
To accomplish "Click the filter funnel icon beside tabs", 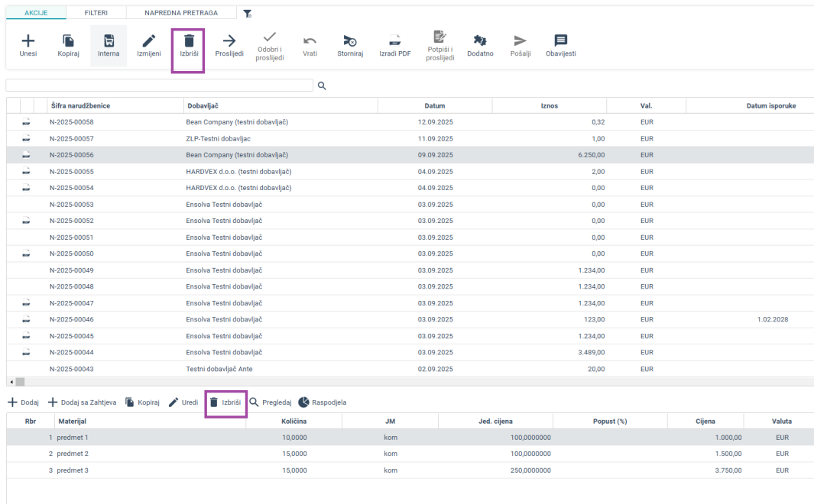I will (247, 14).
